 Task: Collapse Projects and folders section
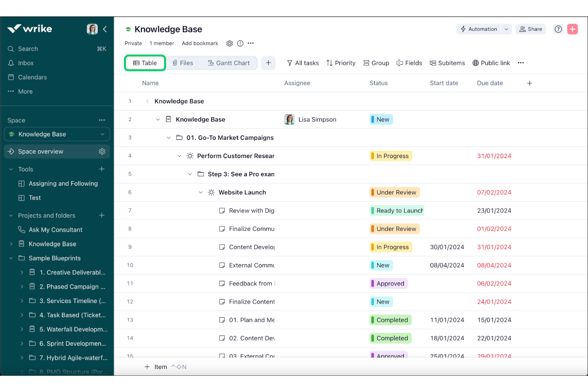(x=11, y=216)
